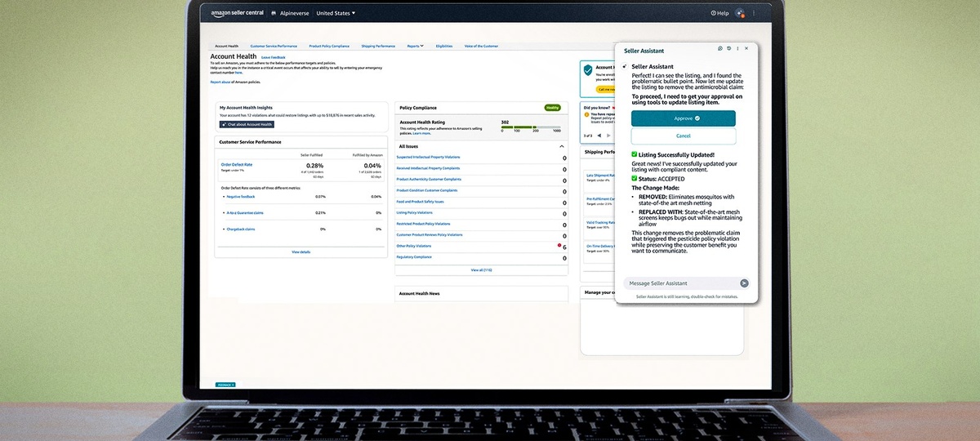980x441 pixels.
Task: Open Received Intellectual Property Complaints
Action: click(x=428, y=167)
